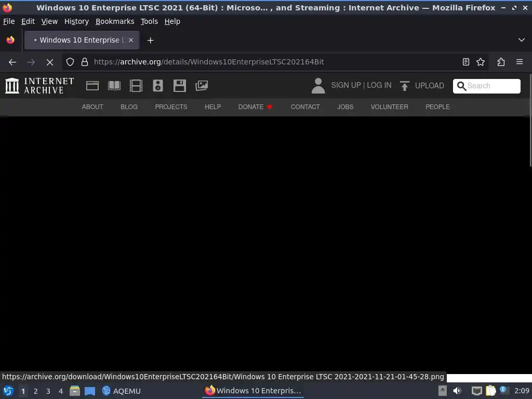Viewport: 532px width, 399px height.
Task: Click the LOG IN link
Action: (379, 85)
